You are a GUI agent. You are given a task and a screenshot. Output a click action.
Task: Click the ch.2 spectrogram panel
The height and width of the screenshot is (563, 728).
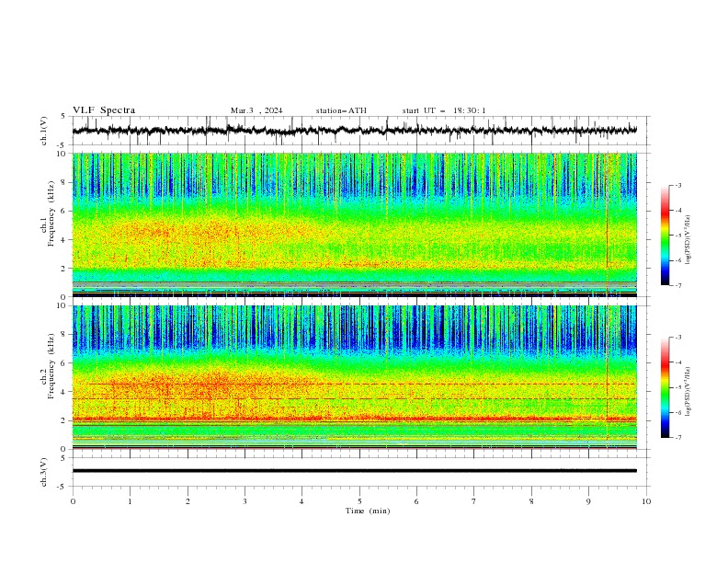point(354,377)
